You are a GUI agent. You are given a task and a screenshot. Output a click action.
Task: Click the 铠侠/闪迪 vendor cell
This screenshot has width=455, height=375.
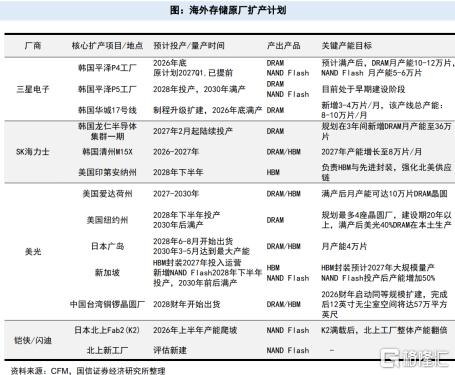[x=33, y=341]
